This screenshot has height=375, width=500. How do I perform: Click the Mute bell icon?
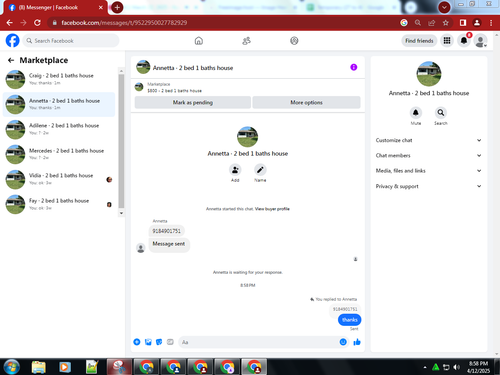pyautogui.click(x=416, y=113)
